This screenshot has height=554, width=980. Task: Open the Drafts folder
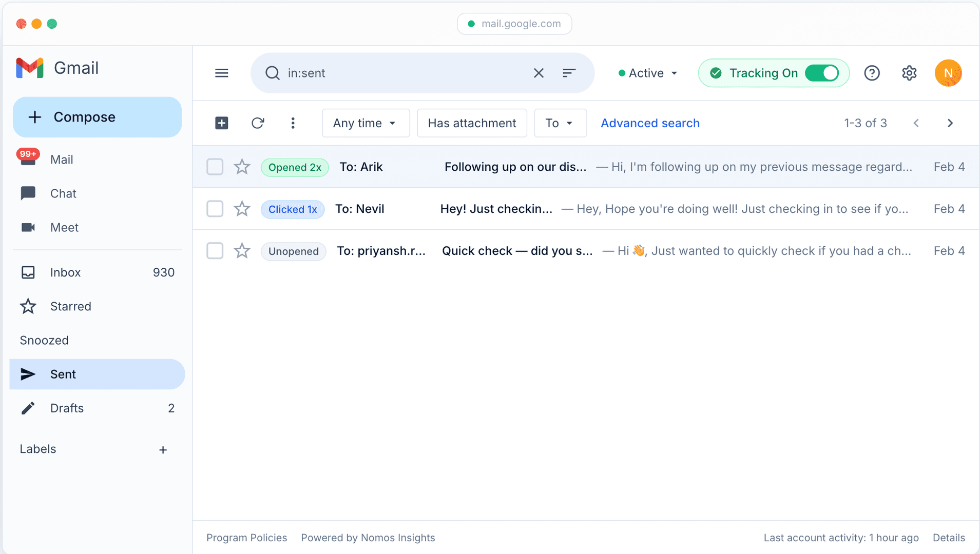click(x=66, y=408)
